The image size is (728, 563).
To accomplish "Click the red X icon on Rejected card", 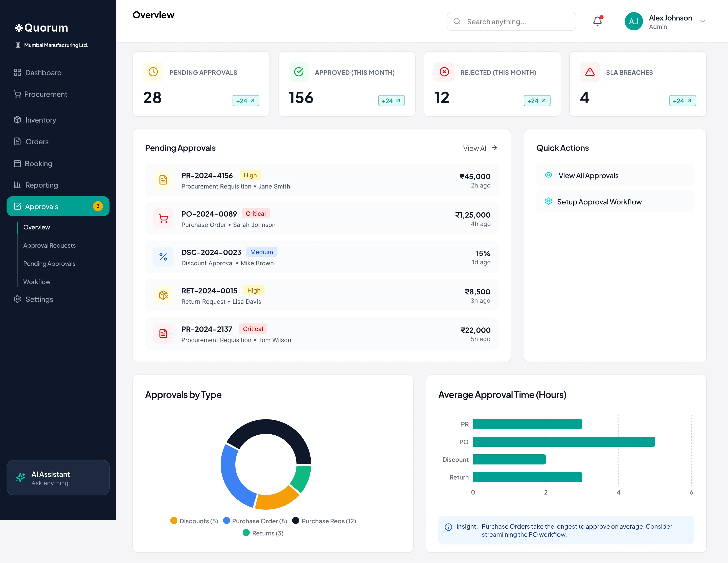I will pos(444,72).
